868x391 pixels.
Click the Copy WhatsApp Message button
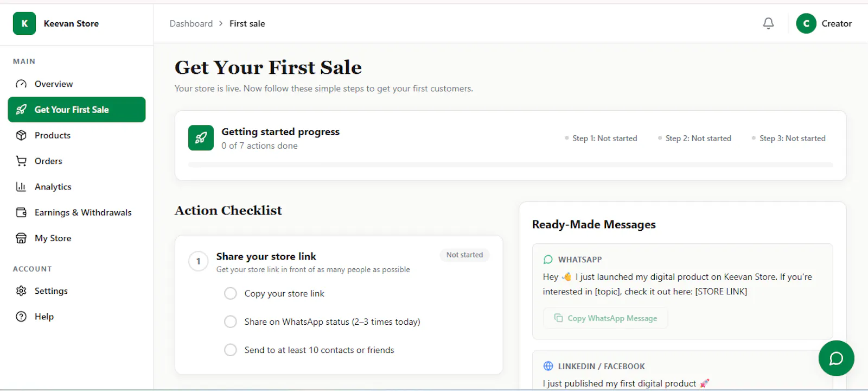click(605, 318)
